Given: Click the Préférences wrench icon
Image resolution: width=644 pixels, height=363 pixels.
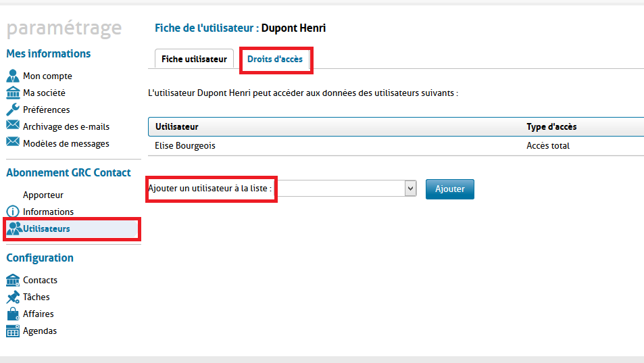Looking at the screenshot, I should (x=13, y=110).
